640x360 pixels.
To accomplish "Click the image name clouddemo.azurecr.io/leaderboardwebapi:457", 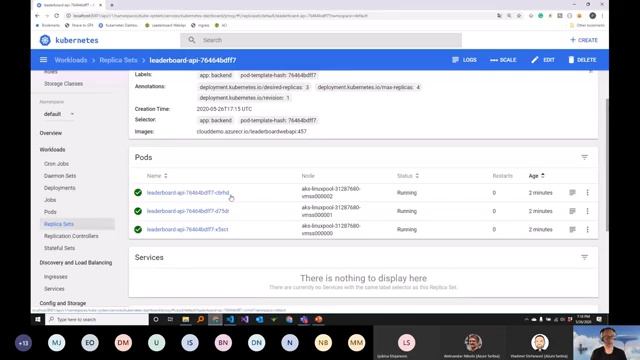I will tap(251, 131).
